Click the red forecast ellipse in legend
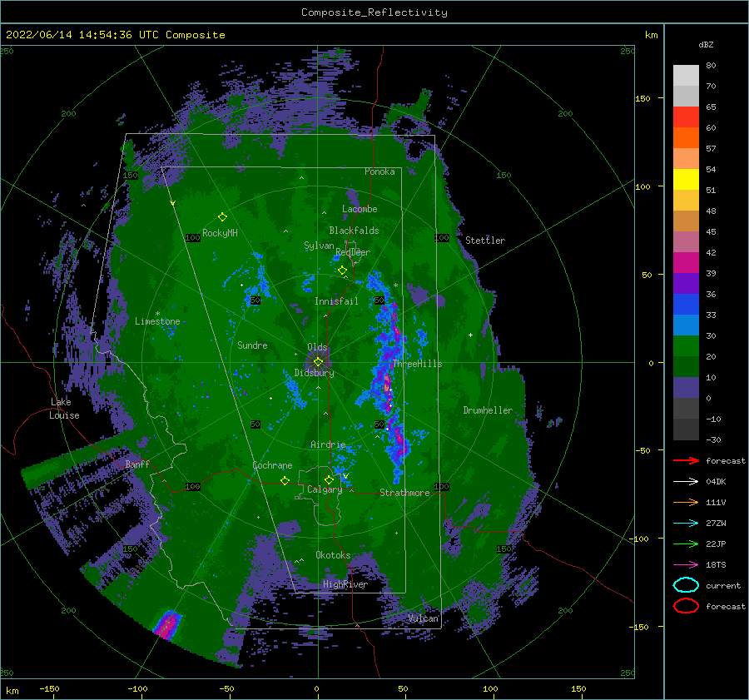This screenshot has width=749, height=700. pos(686,606)
